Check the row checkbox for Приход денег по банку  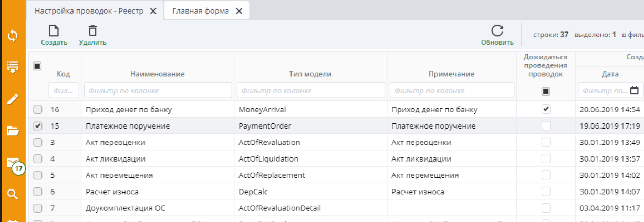(37, 110)
